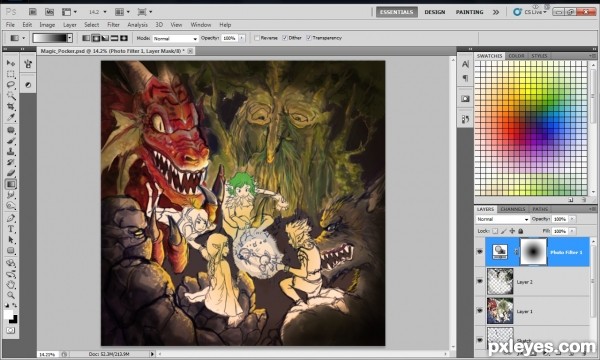The image size is (600, 360).
Task: Select the Rectangle shape tool
Action: tap(11, 251)
